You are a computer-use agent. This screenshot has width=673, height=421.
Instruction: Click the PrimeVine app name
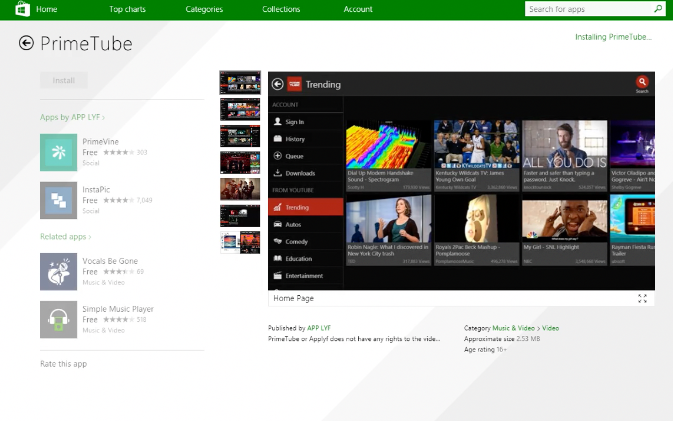100,142
